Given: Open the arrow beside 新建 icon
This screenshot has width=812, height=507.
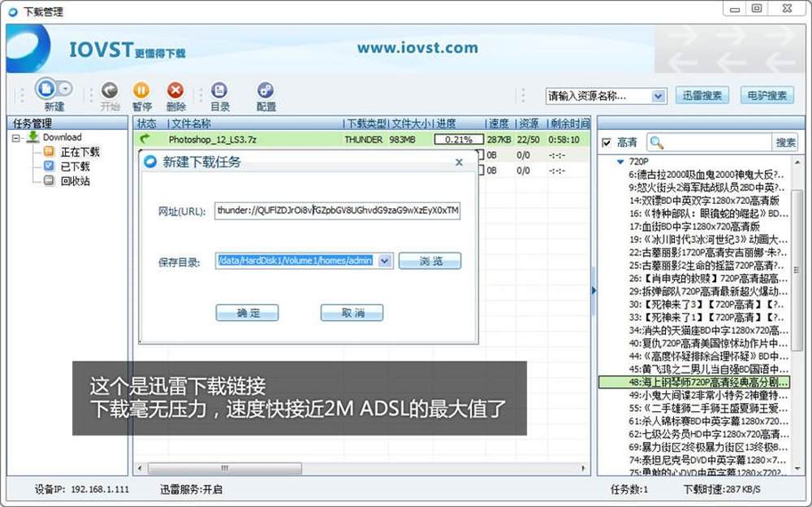Looking at the screenshot, I should click(x=65, y=89).
